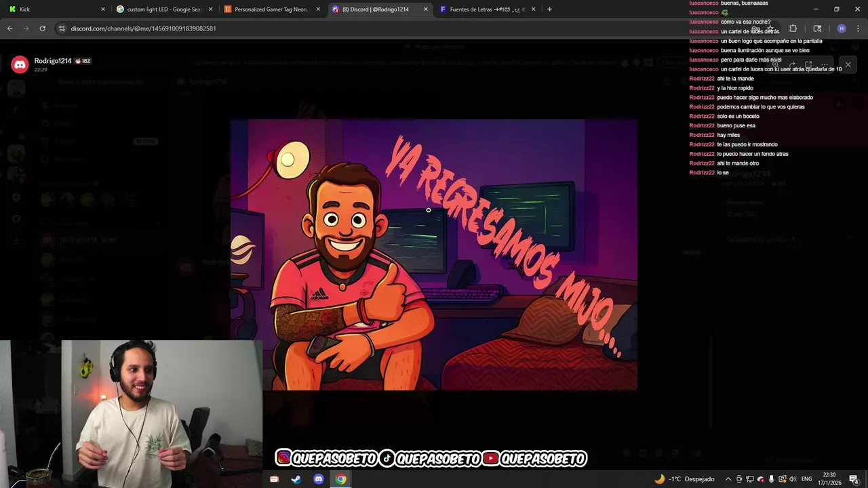Click Chrome icon in the taskbar

point(341,479)
